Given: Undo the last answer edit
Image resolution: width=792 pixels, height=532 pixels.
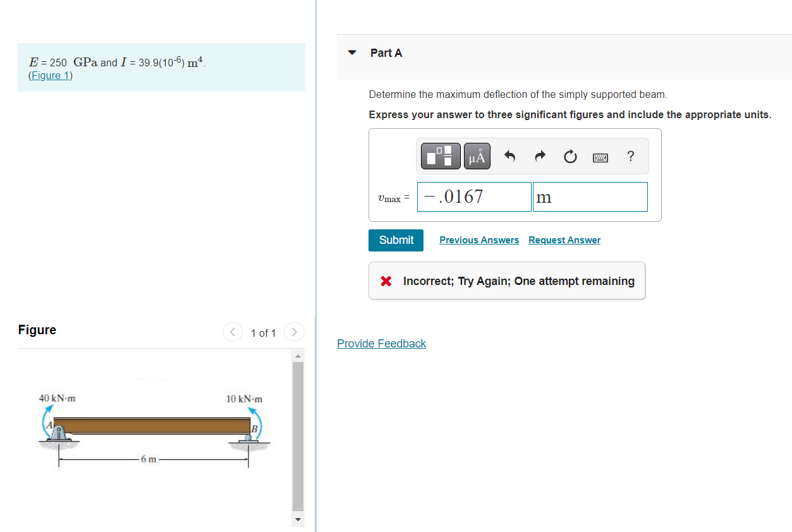Looking at the screenshot, I should [511, 156].
